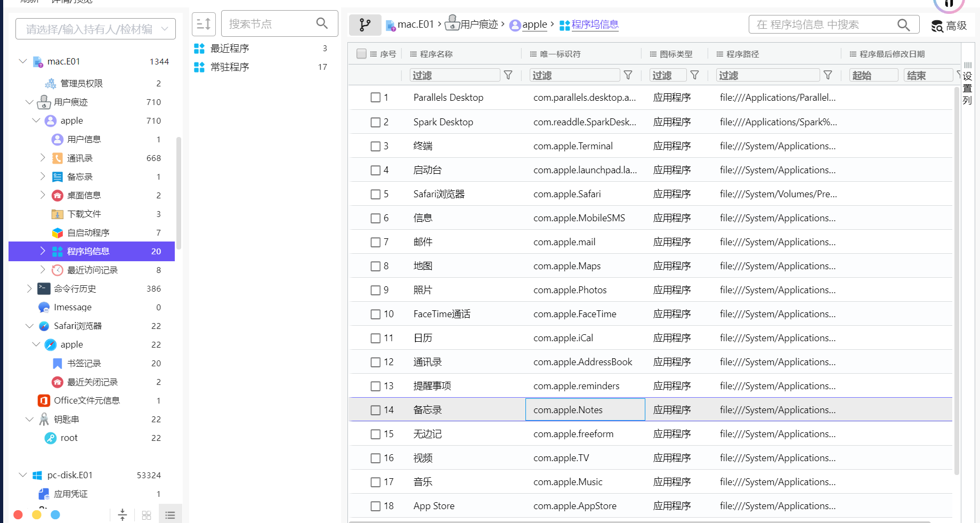Screen dimensions: 980x523
Task: Click search magnifier in node search box
Action: [322, 23]
